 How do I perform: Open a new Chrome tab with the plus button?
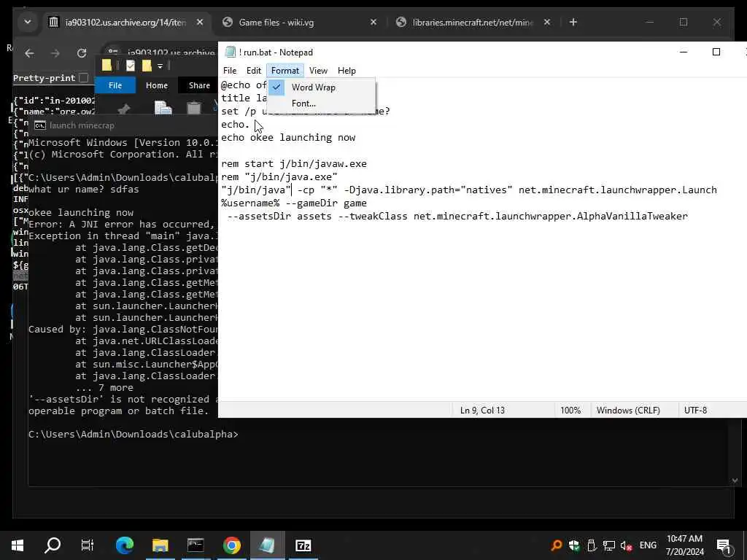573,22
